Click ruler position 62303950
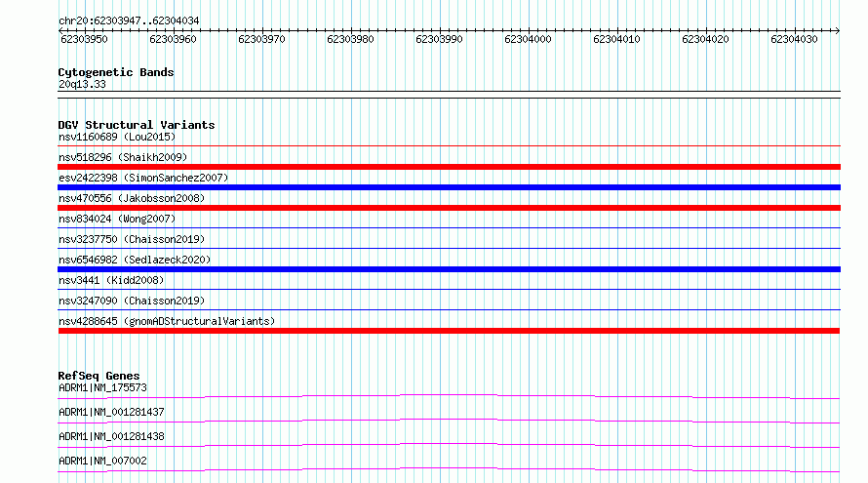Screen dimensions: 868x483 [x=84, y=39]
